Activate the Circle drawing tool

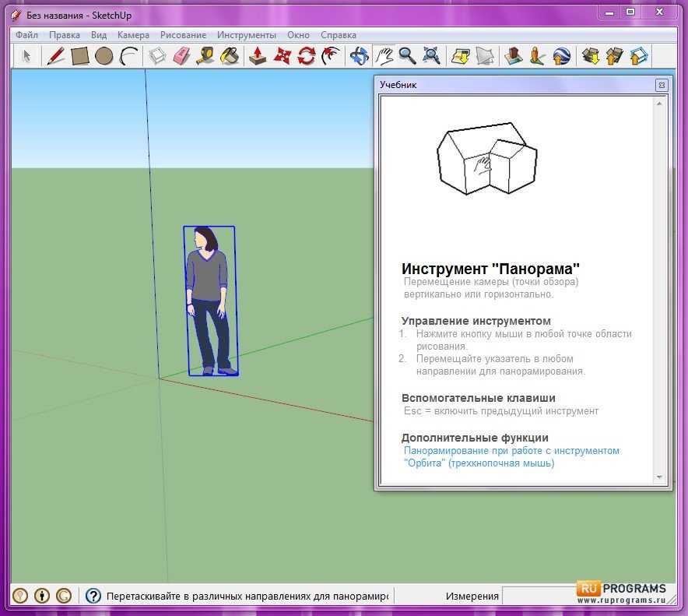[x=104, y=56]
